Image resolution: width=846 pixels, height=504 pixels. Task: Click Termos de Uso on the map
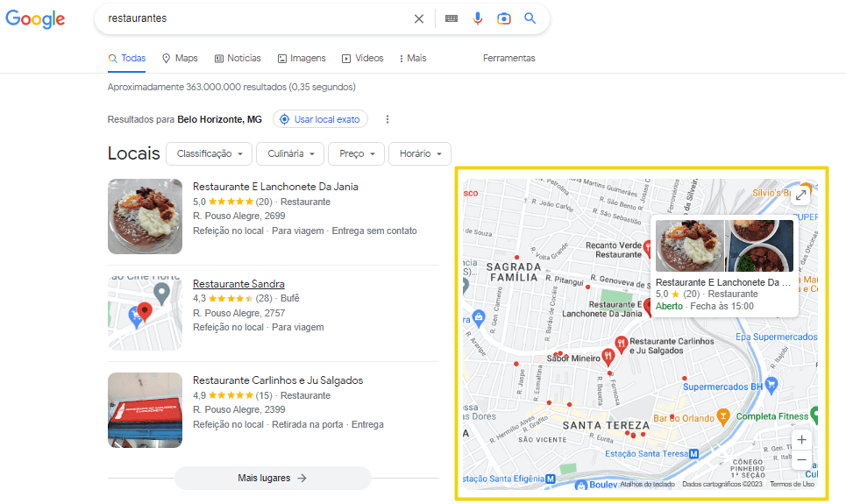click(x=792, y=484)
